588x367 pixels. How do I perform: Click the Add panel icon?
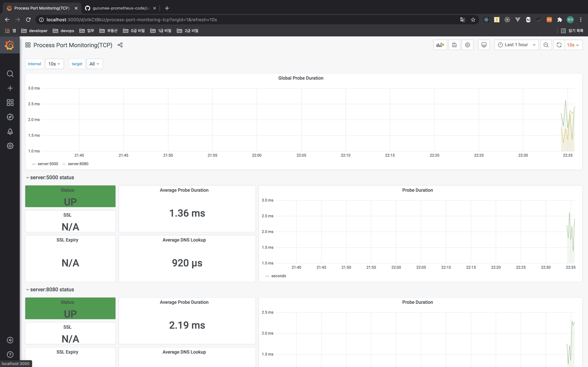tap(440, 45)
